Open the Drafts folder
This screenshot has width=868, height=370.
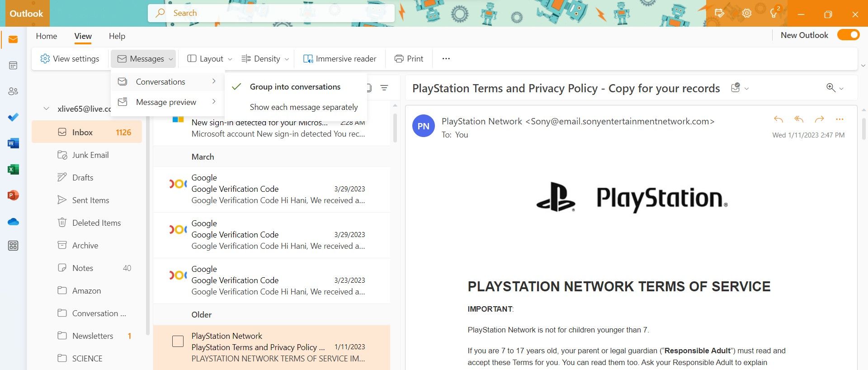[x=87, y=178]
